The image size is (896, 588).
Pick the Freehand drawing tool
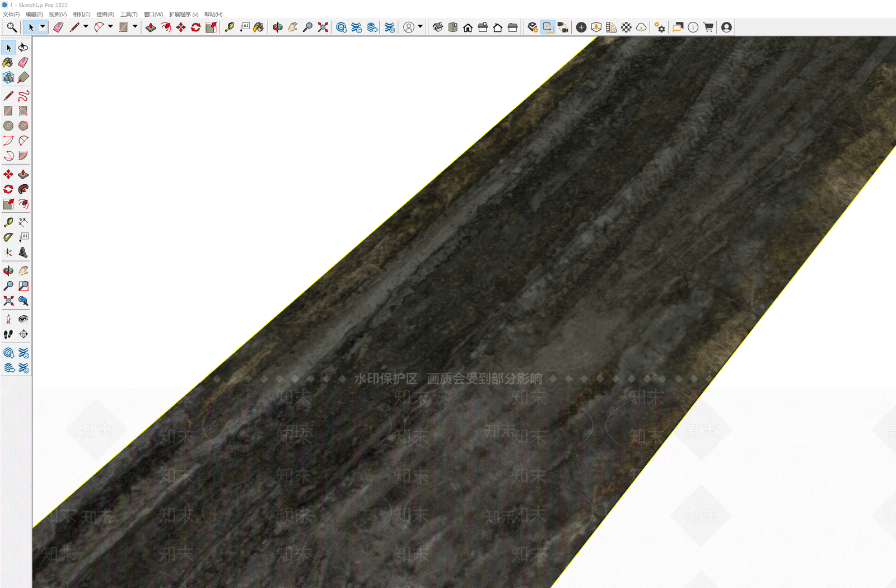[23, 96]
